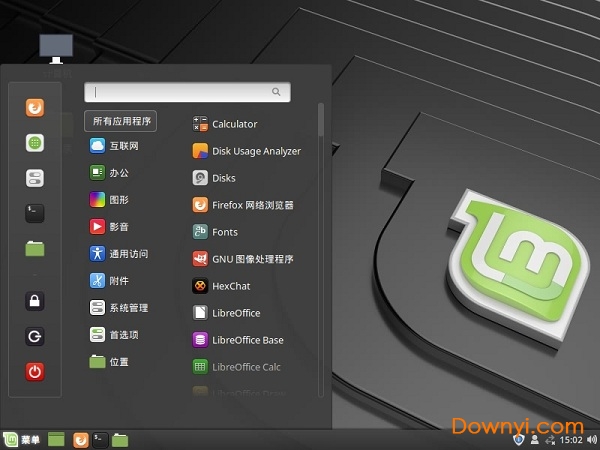Click the application list scrollbar
The image size is (600, 450).
coord(321,119)
